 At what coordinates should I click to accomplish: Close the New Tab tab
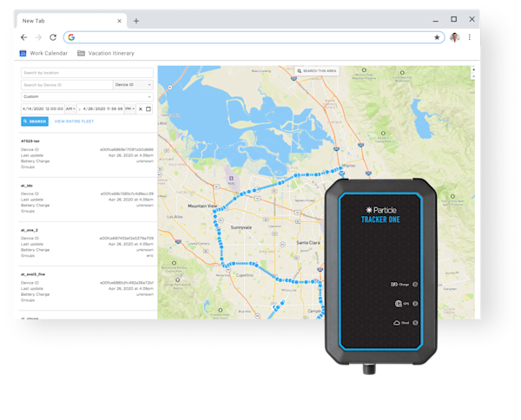click(119, 21)
